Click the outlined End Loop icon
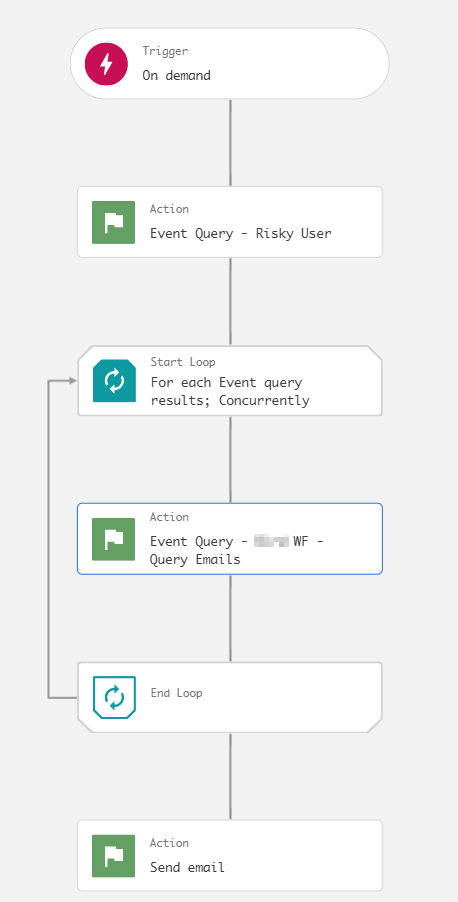This screenshot has height=902, width=458. tap(114, 697)
